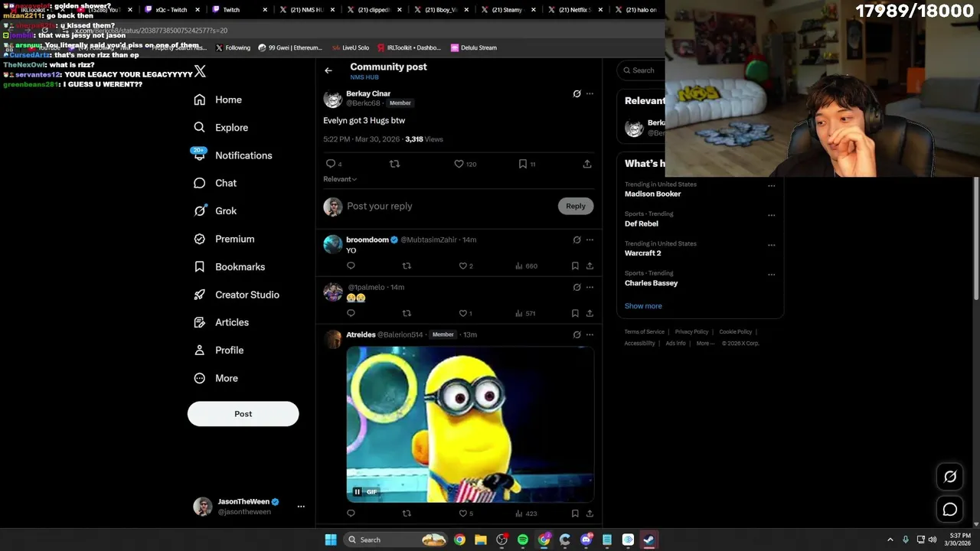Image resolution: width=980 pixels, height=551 pixels.
Task: Open Chat from the sidebar
Action: [x=215, y=183]
